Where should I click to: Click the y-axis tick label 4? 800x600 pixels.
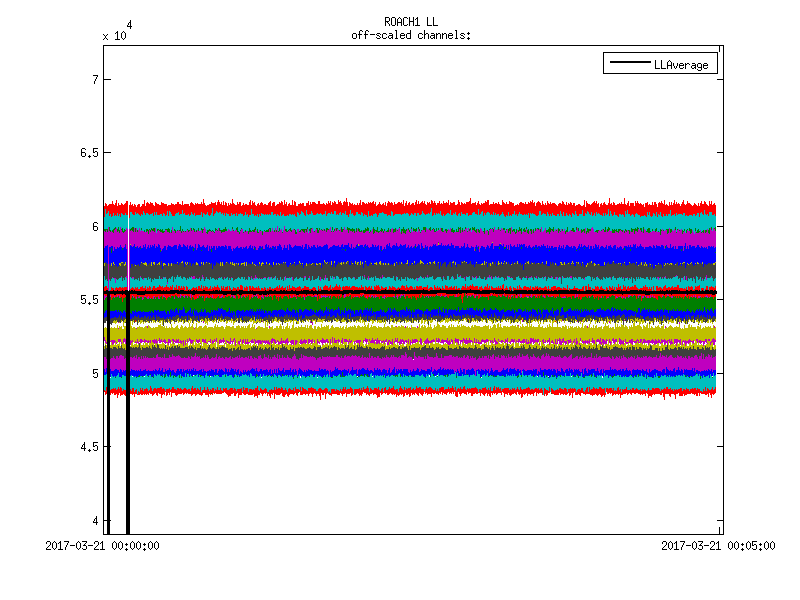[x=93, y=520]
